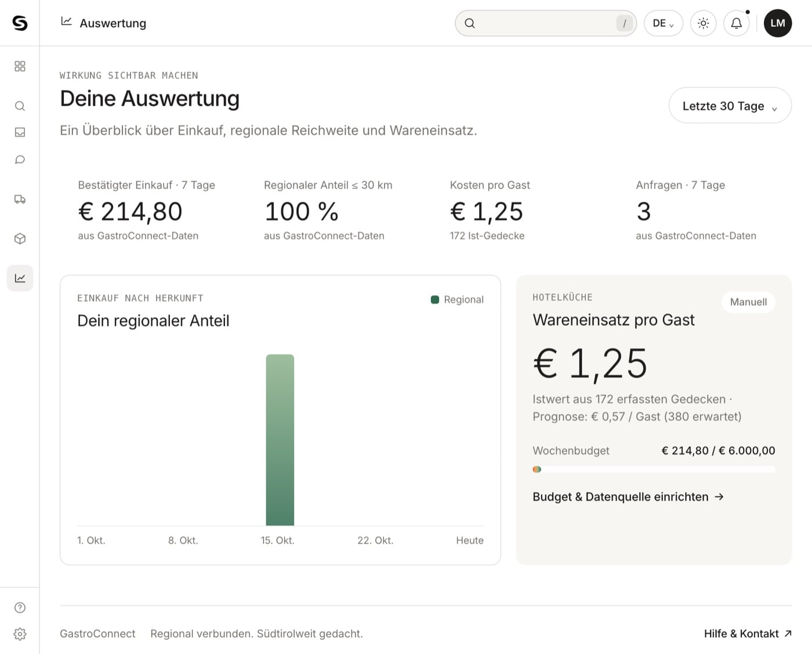Focus the top search input field
The width and height of the screenshot is (812, 654).
point(546,23)
